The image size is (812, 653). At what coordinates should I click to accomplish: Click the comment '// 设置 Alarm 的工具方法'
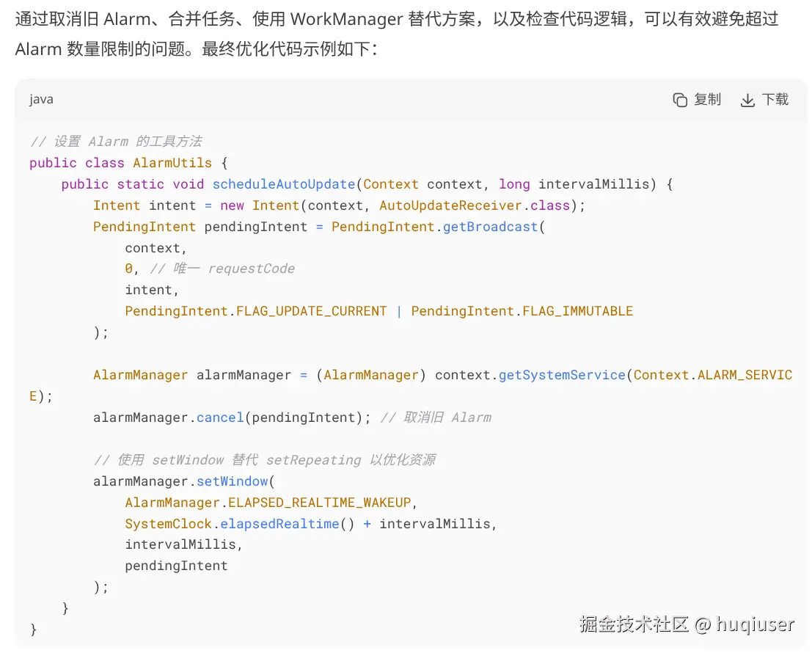pos(115,142)
